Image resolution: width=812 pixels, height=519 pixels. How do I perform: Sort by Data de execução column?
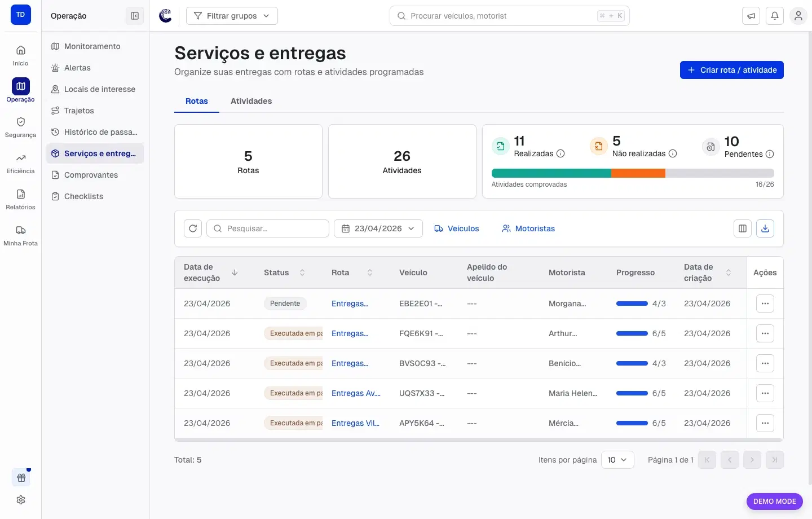235,272
